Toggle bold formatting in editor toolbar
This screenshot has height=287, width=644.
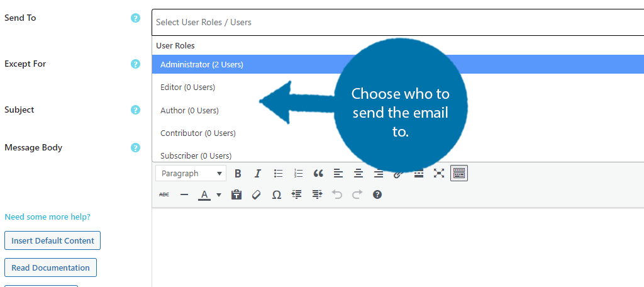click(237, 174)
